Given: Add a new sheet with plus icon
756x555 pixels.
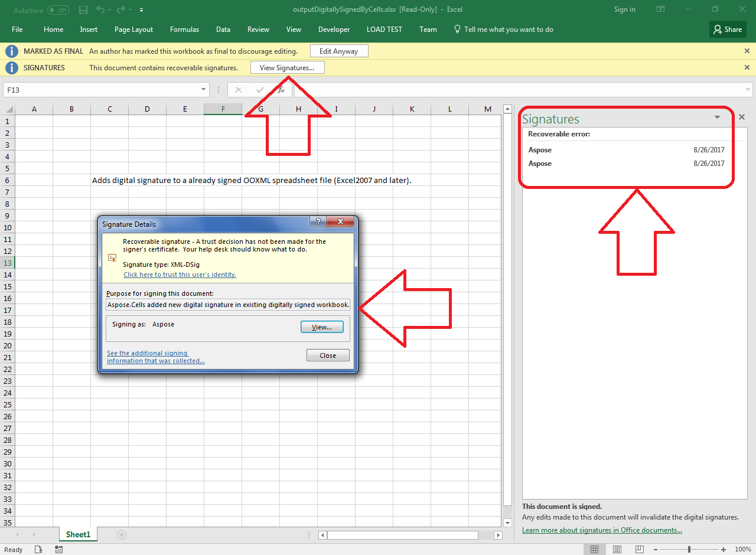Looking at the screenshot, I should (122, 535).
